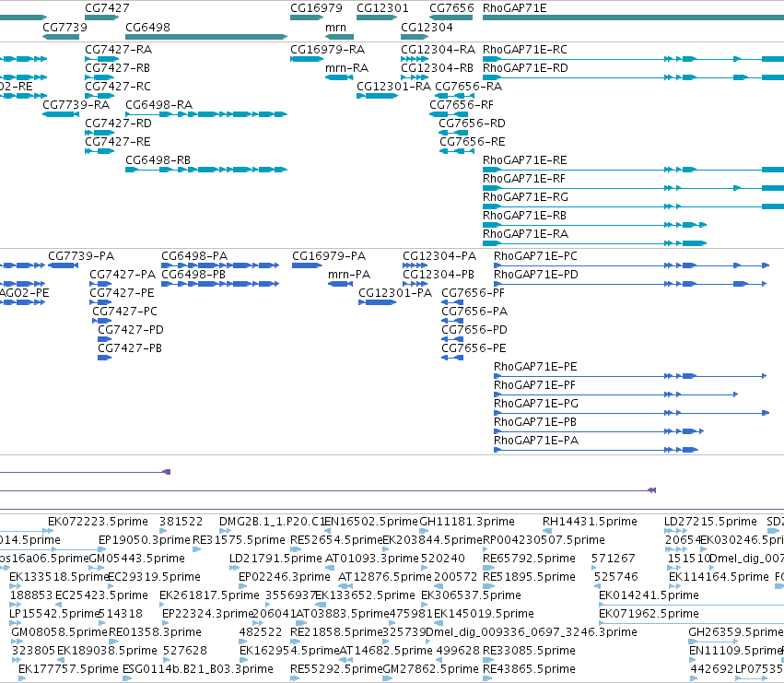Select transcript CG7656-RE
Screen dimensions: 784x683
[x=473, y=142]
